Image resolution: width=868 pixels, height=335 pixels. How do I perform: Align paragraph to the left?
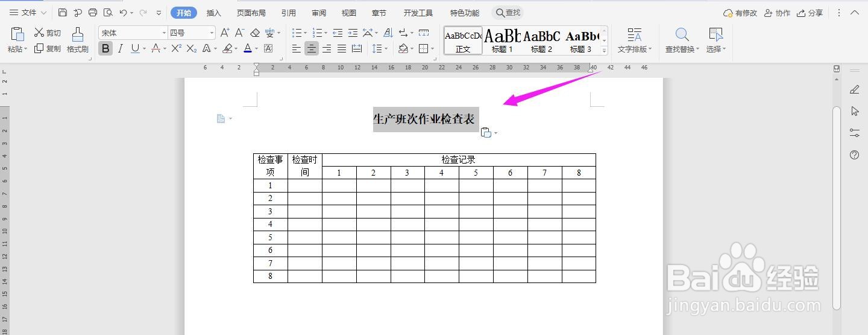pos(297,49)
